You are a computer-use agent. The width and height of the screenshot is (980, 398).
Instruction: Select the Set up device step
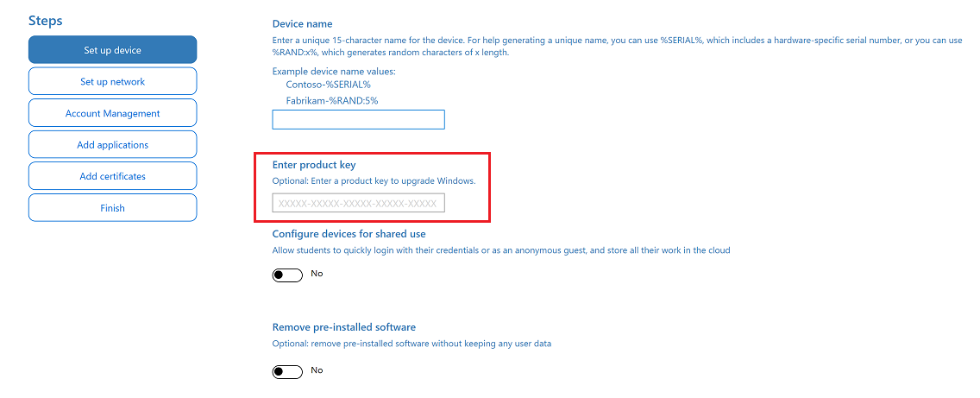(112, 50)
